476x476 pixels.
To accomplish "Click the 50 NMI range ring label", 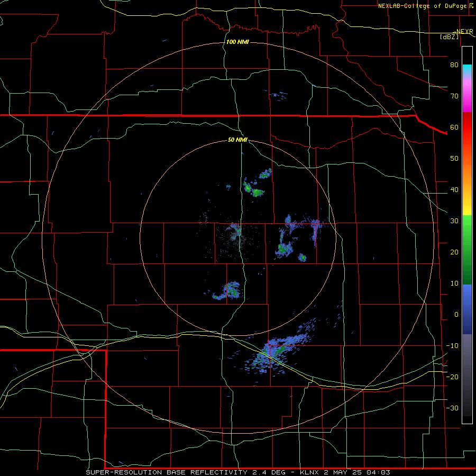I will tap(237, 140).
